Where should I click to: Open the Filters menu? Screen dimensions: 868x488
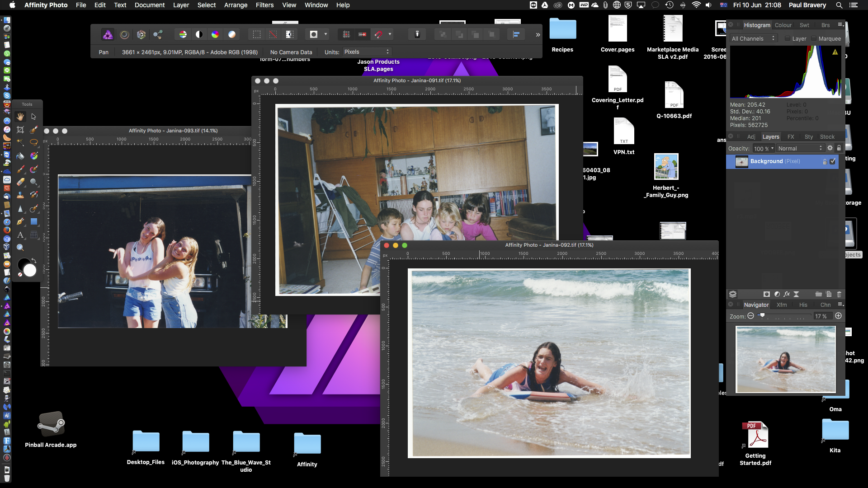pyautogui.click(x=264, y=5)
